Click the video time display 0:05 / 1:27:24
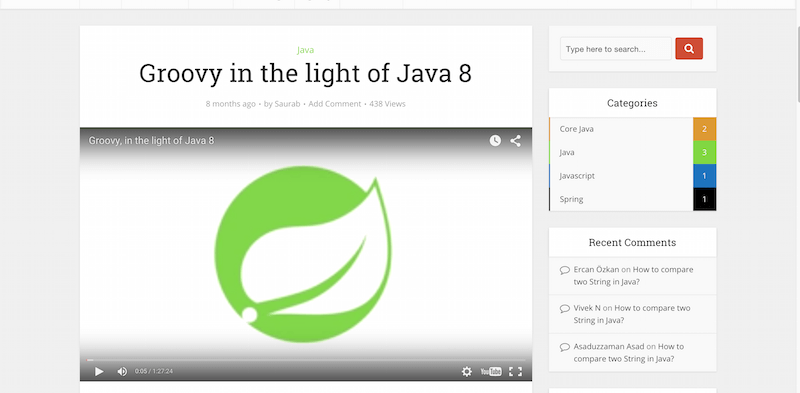 click(x=154, y=371)
